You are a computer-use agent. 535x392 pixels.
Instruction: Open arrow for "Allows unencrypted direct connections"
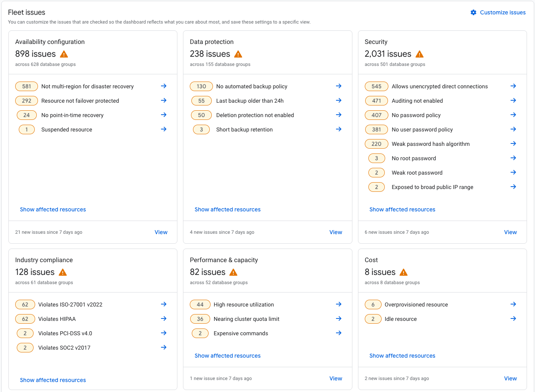[513, 86]
